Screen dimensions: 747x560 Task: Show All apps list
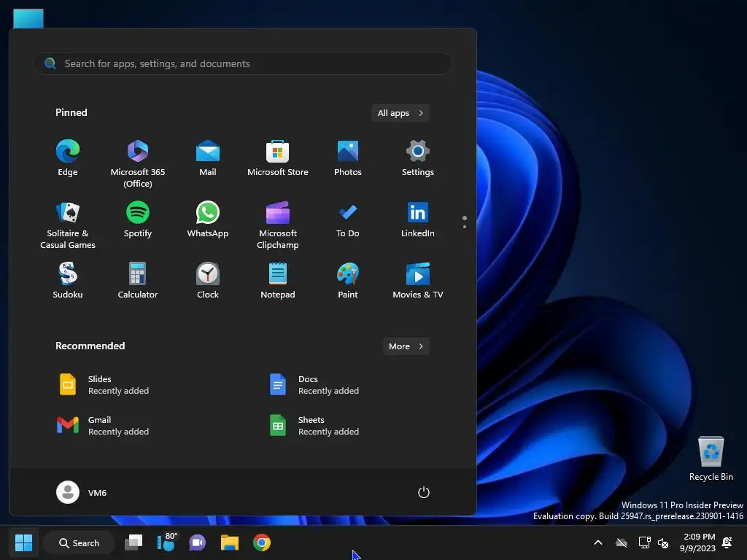tap(400, 113)
